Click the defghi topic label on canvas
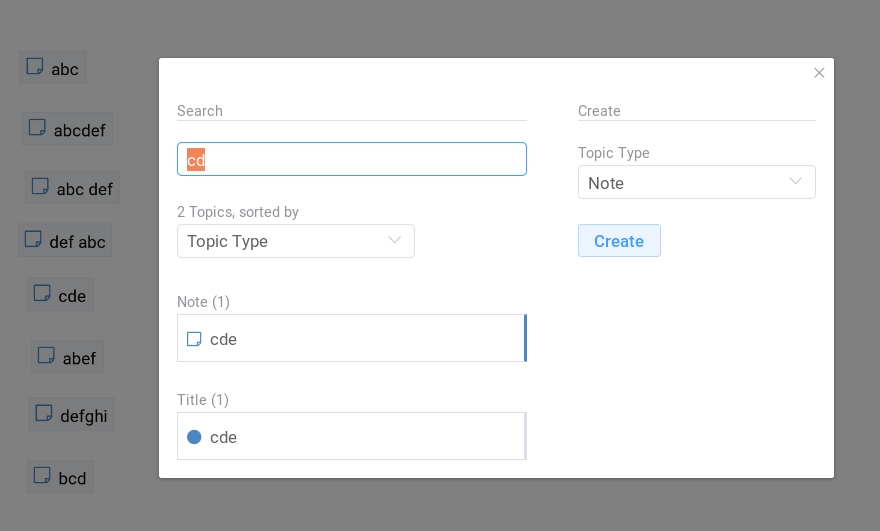 click(x=83, y=416)
